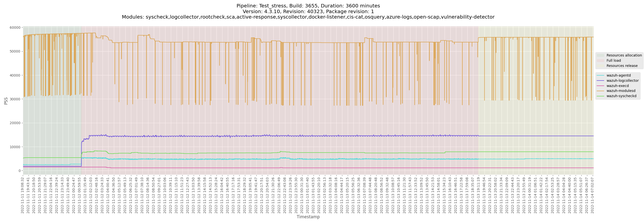Click the 60000 y-axis tick label
644x223 pixels.
pyautogui.click(x=15, y=28)
